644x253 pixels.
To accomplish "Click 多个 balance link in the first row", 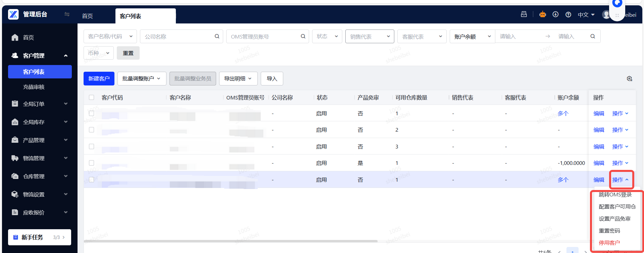I will [x=563, y=113].
